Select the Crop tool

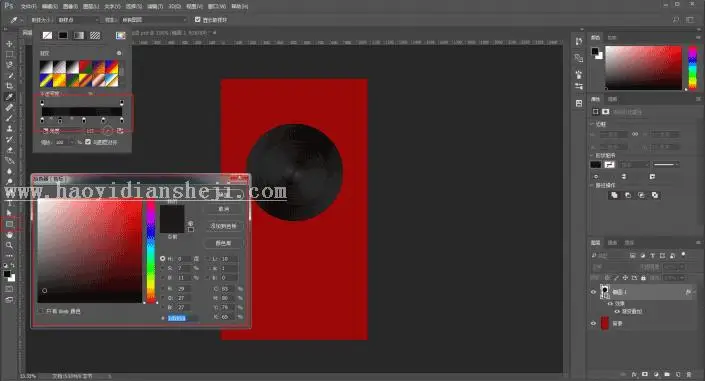click(x=9, y=86)
